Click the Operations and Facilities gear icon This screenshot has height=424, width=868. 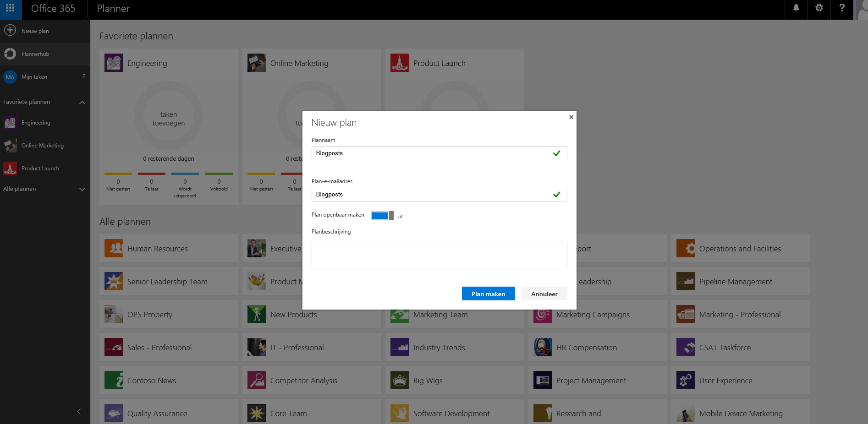tap(686, 248)
